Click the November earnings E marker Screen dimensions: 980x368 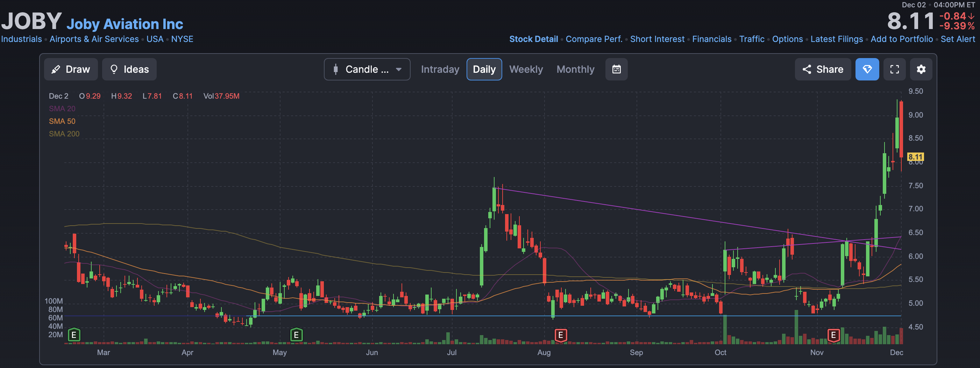(x=833, y=335)
